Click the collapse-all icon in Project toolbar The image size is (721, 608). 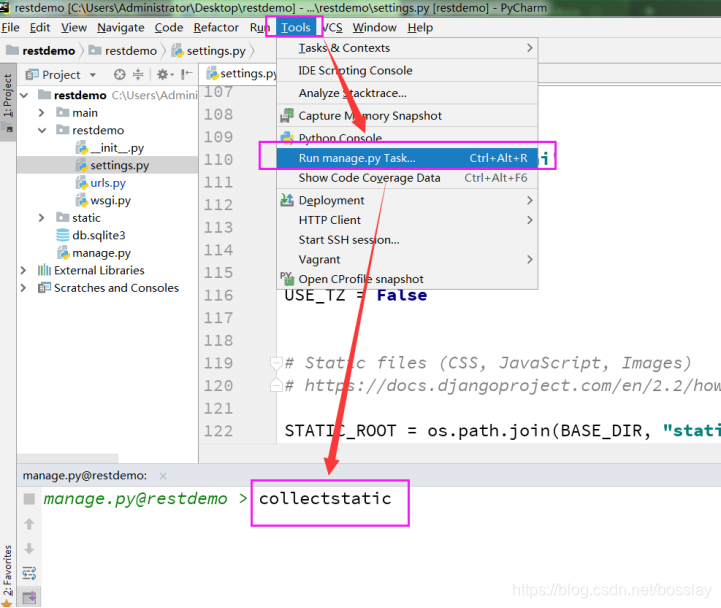pyautogui.click(x=138, y=75)
